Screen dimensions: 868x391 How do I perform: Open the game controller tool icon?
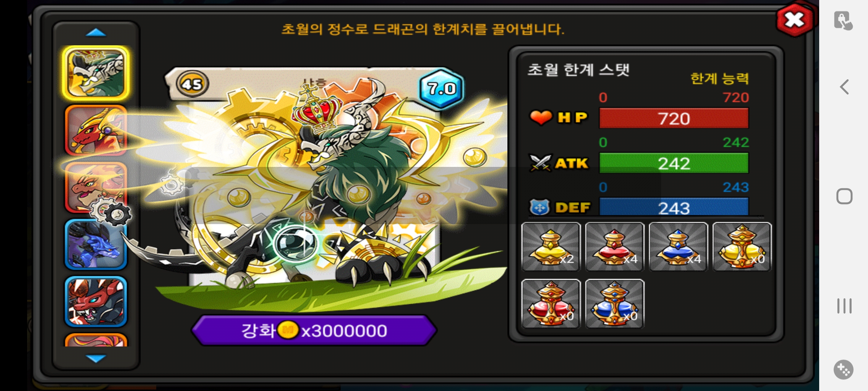843,370
